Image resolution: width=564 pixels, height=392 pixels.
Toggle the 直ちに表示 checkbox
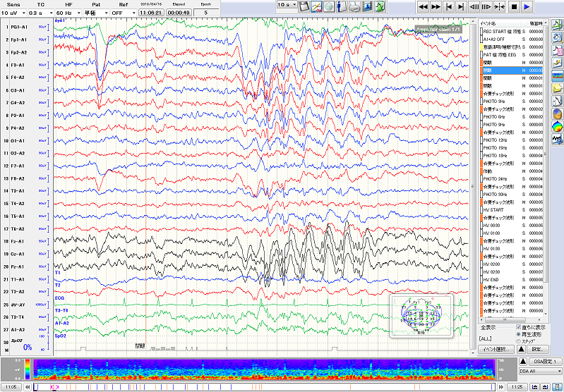tap(520, 327)
